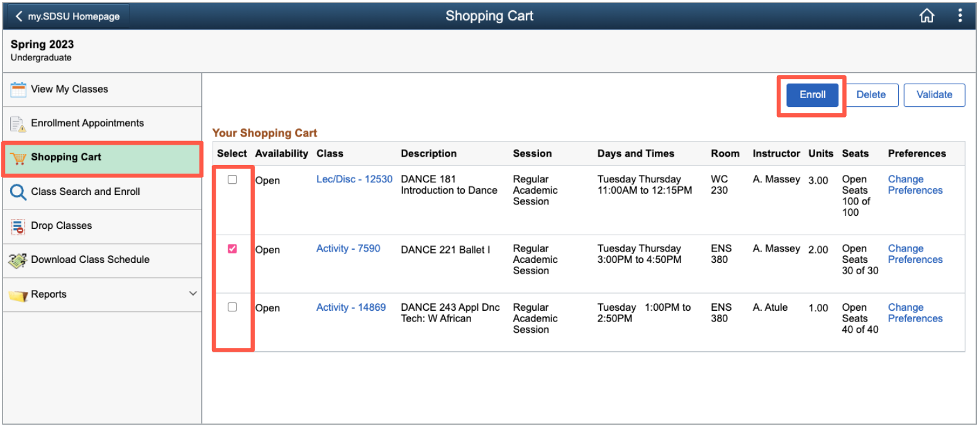Open the three-dot actions menu
Viewport: 980px width, 429px height.
[961, 15]
